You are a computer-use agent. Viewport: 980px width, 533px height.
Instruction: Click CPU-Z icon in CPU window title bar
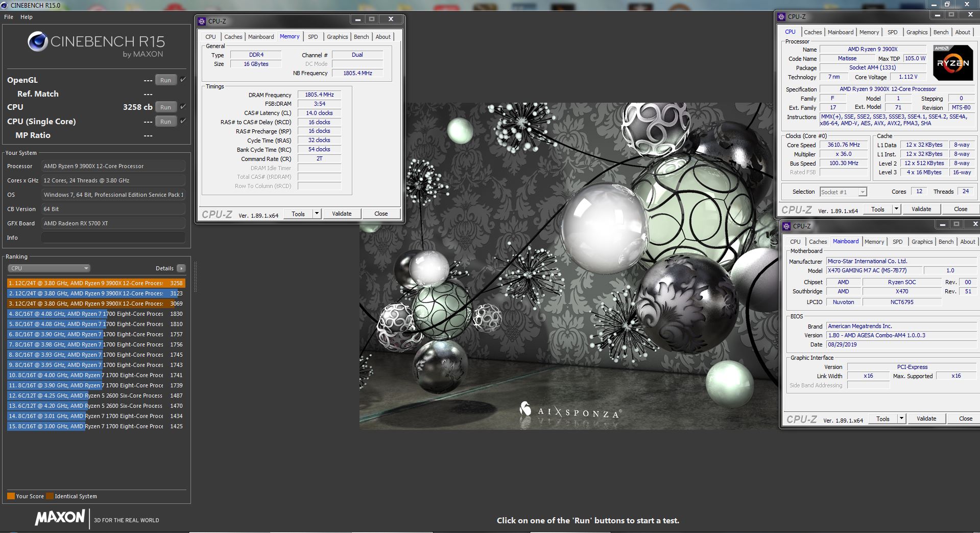tap(782, 16)
